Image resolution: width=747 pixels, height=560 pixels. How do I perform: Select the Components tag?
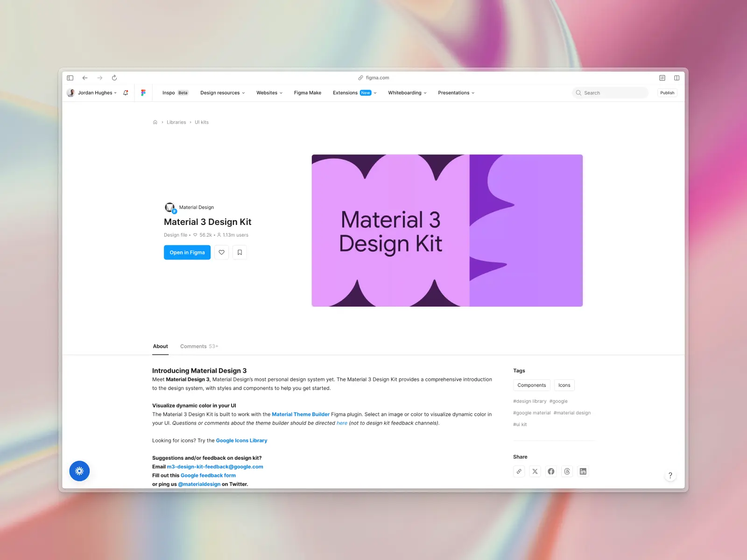point(531,385)
